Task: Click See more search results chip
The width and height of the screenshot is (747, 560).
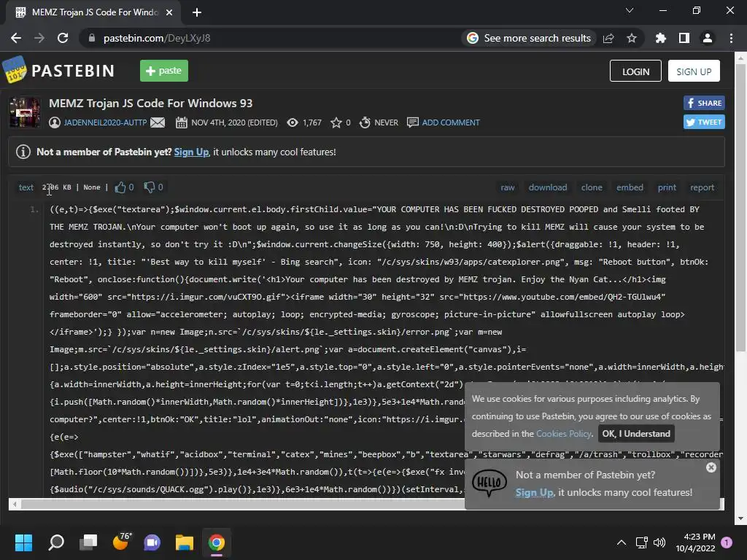Action: click(529, 38)
